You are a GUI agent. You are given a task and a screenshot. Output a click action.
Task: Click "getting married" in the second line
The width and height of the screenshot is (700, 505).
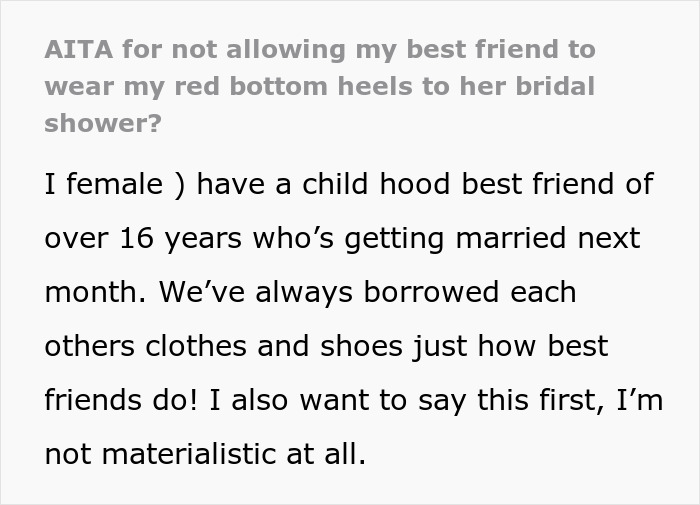[x=455, y=239]
